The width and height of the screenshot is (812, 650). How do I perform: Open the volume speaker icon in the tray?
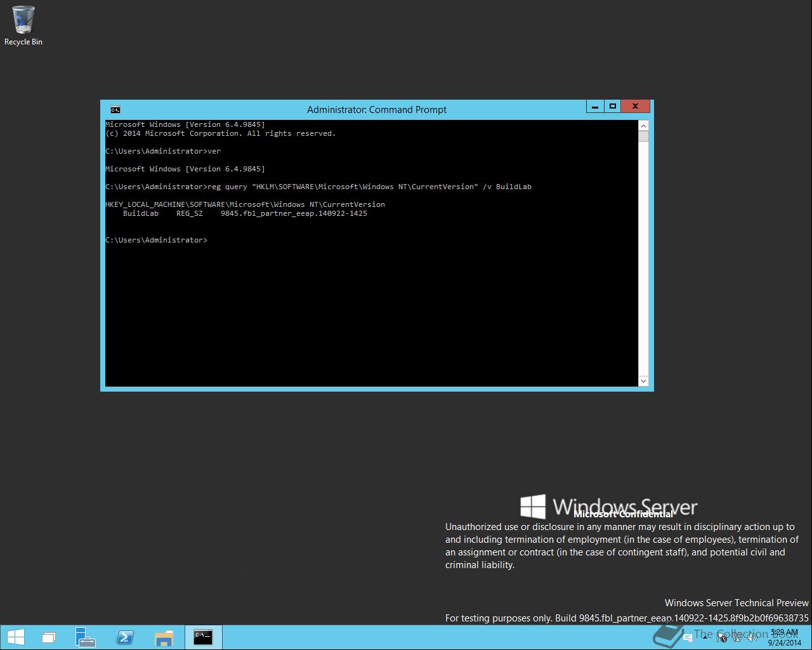(x=752, y=637)
